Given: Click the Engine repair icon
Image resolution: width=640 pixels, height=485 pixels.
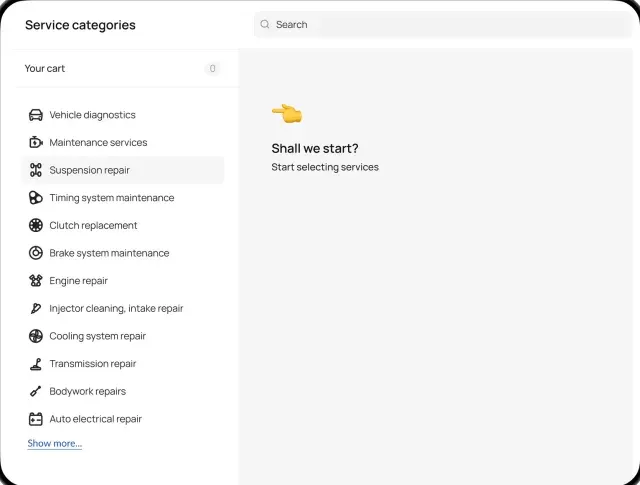Looking at the screenshot, I should pos(36,281).
